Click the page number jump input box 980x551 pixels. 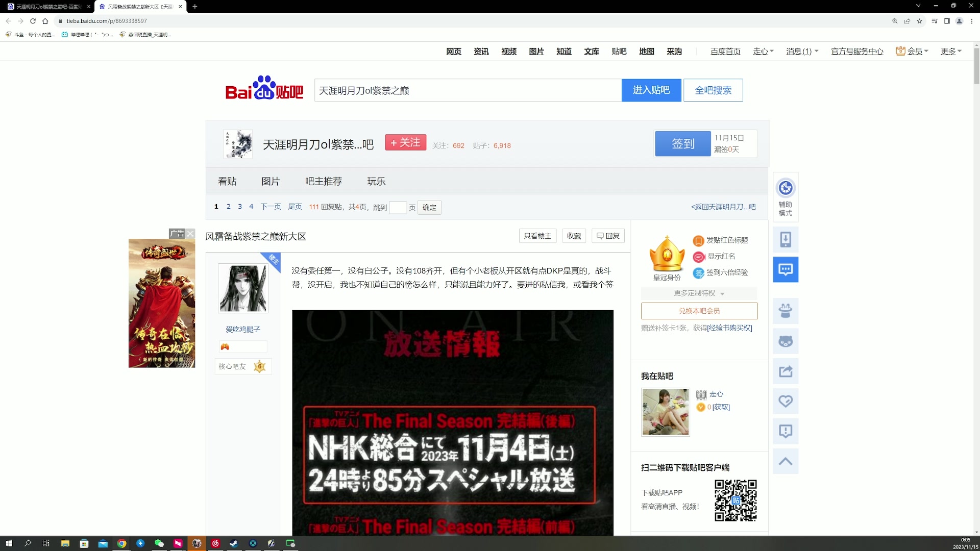pos(398,207)
